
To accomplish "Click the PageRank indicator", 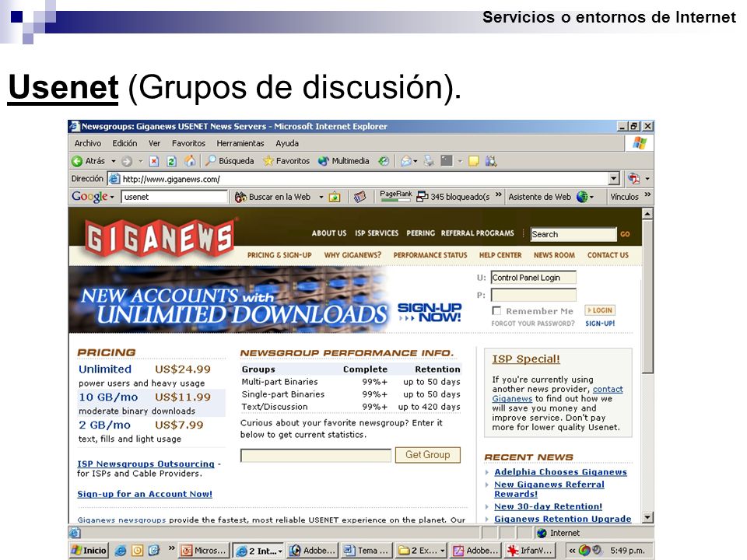I will click(x=396, y=196).
